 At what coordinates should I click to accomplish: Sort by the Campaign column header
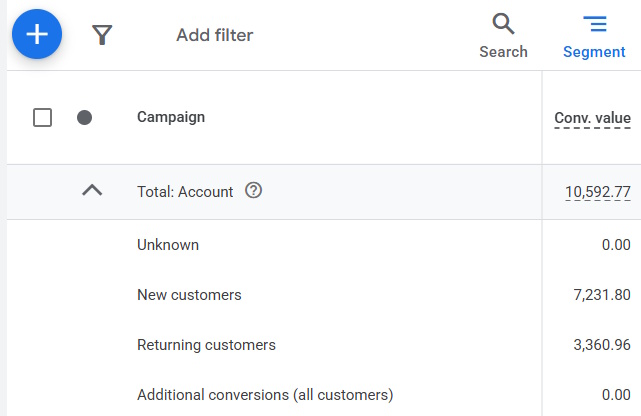(x=171, y=118)
